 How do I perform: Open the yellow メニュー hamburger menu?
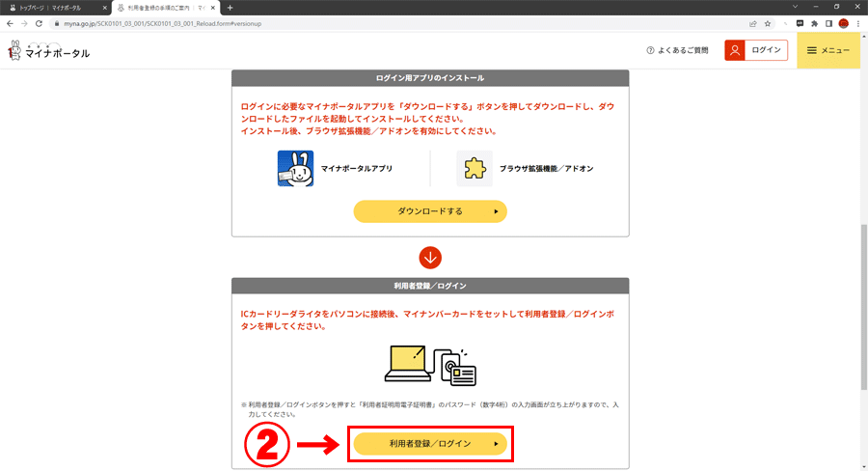[828, 50]
